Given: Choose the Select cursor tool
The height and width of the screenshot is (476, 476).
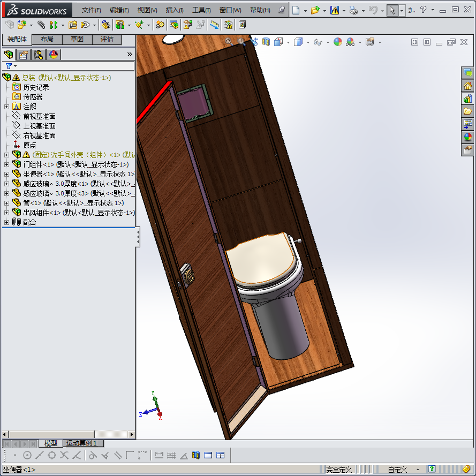Looking at the screenshot, I should (392, 10).
